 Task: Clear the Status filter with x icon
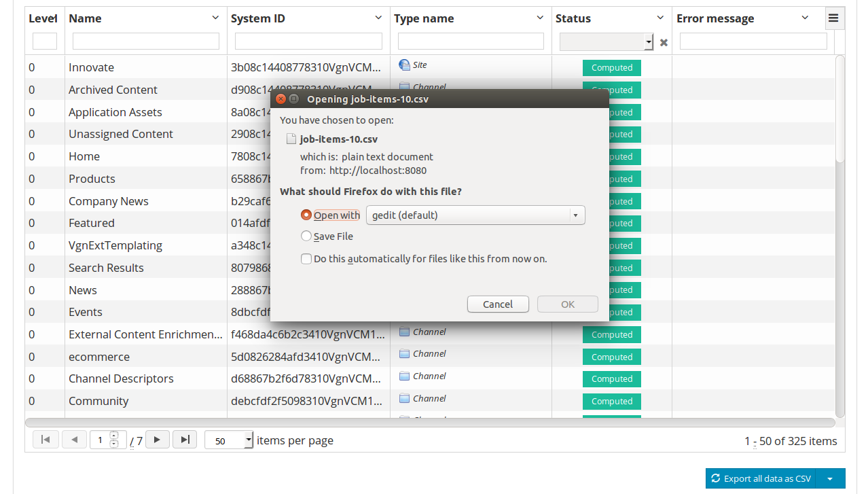[664, 42]
